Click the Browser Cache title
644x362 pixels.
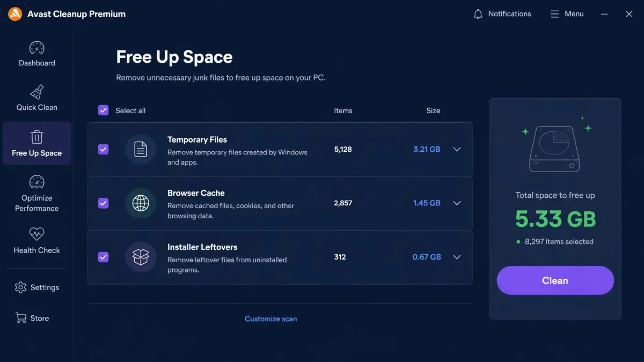(196, 193)
